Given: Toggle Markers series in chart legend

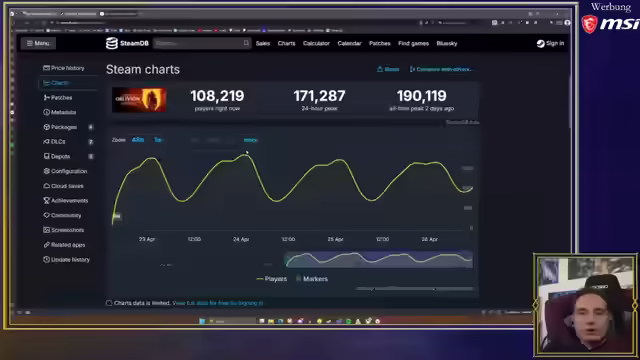Looking at the screenshot, I should pyautogui.click(x=312, y=279).
